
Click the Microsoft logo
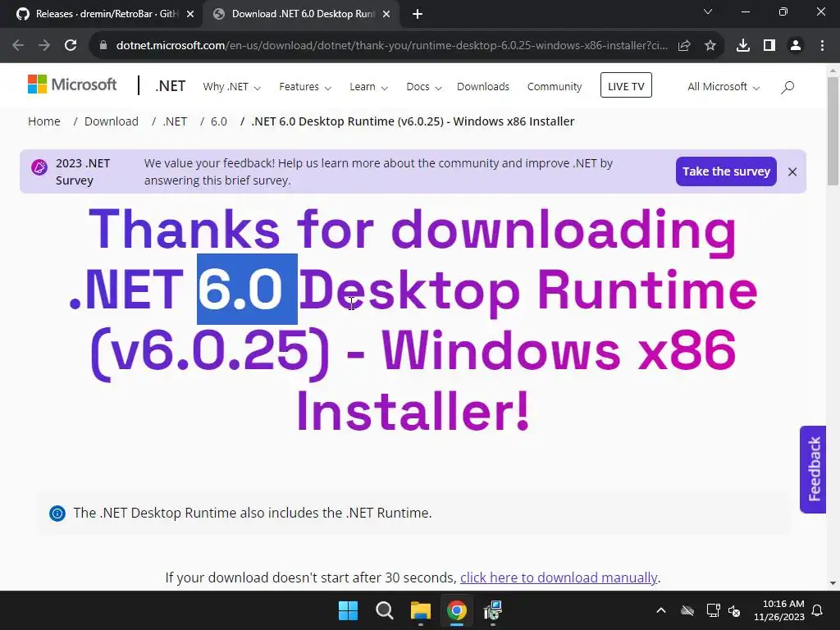pyautogui.click(x=72, y=84)
